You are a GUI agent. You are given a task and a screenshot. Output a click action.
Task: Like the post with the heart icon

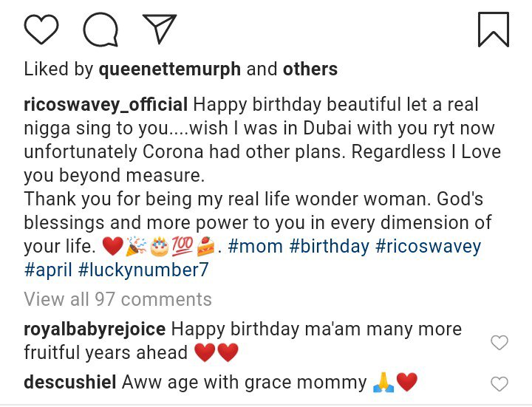[41, 29]
